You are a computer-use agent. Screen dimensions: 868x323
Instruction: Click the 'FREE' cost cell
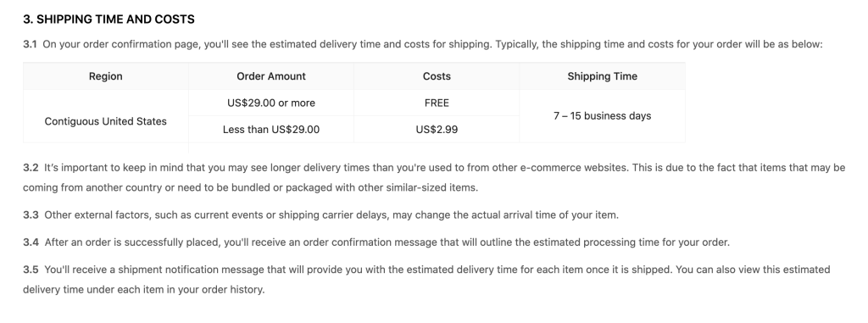437,103
